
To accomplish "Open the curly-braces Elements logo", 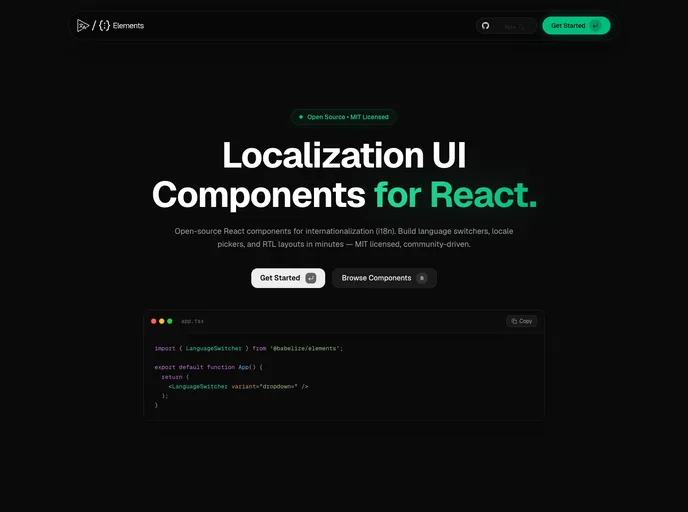I will (x=104, y=25).
